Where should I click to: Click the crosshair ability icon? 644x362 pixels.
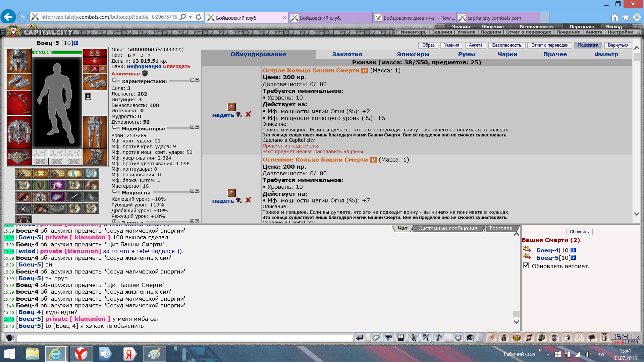point(41,173)
